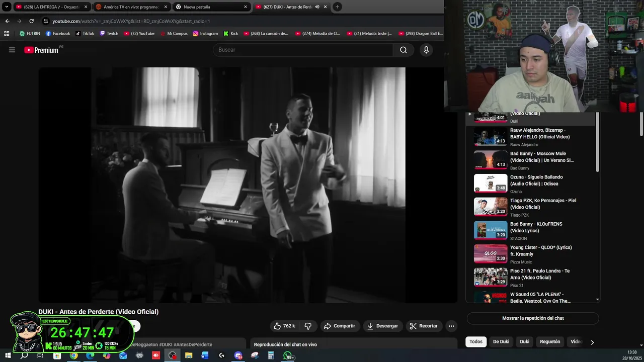Open Windows taskbar search
This screenshot has height=362, width=644.
coord(24,355)
